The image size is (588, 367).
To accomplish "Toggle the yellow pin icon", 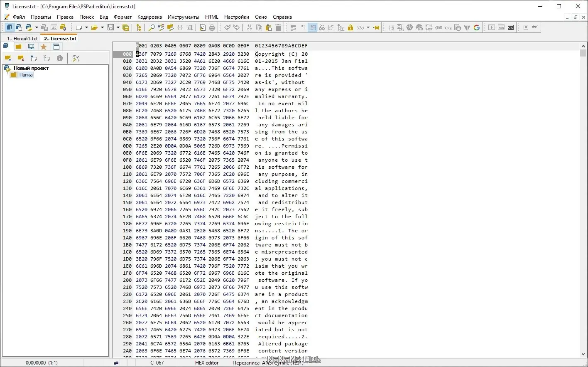I will coord(376,27).
